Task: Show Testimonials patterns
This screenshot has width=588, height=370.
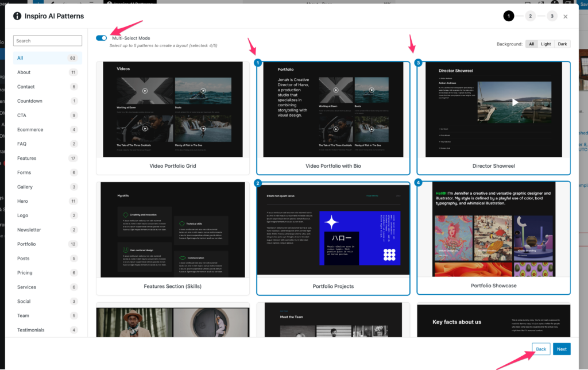Action: coord(48,330)
